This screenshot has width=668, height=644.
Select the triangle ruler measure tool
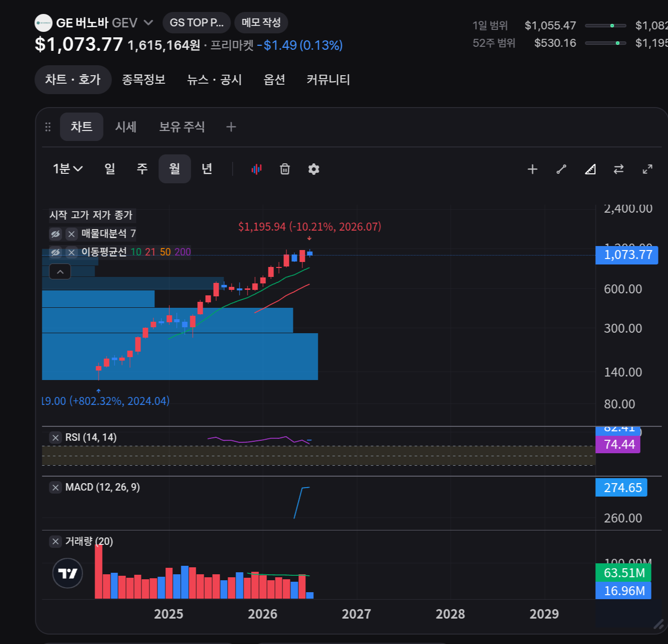590,169
